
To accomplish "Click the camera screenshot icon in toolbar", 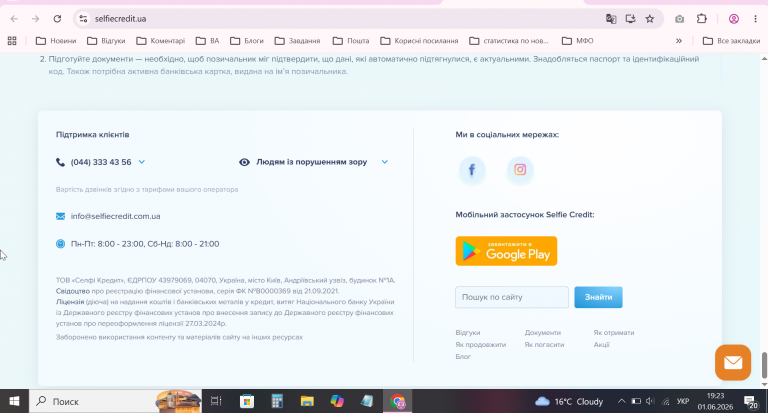I will 679,19.
